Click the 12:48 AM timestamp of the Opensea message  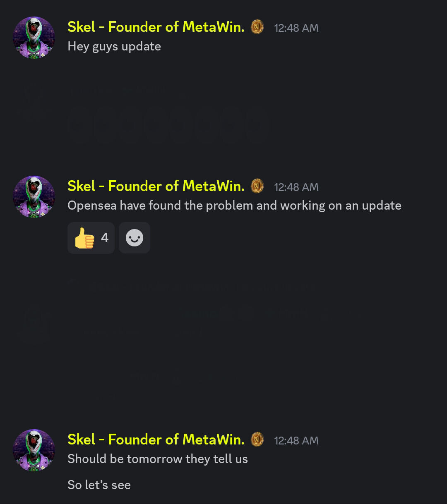[296, 187]
